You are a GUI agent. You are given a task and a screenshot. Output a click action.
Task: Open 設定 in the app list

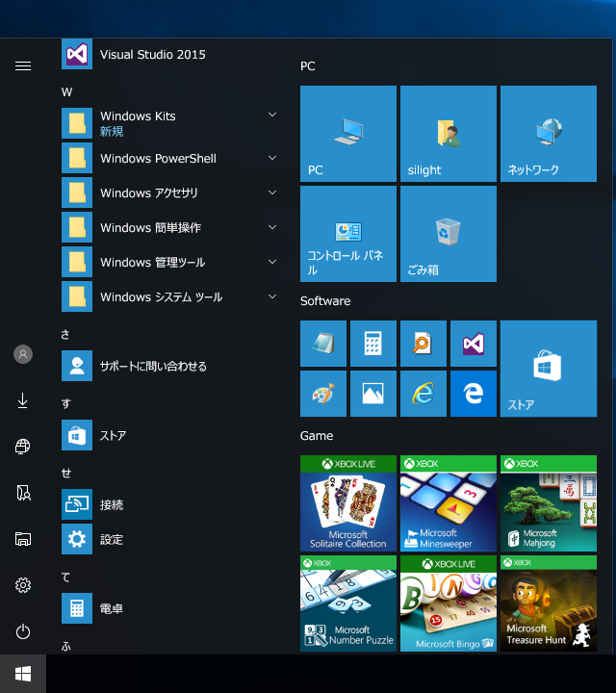point(170,539)
